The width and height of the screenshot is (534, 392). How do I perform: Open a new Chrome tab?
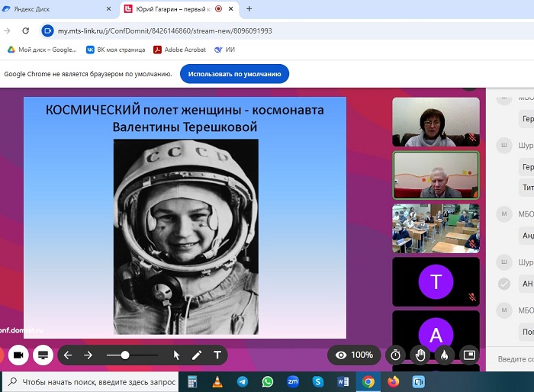point(249,9)
